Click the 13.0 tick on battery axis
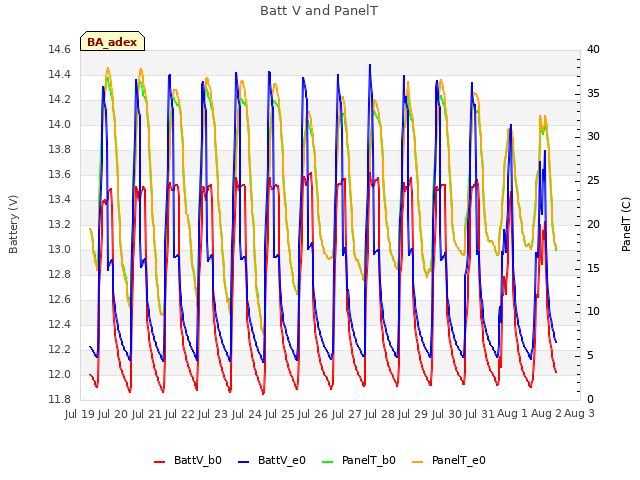This screenshot has height=480, width=640. coord(60,249)
